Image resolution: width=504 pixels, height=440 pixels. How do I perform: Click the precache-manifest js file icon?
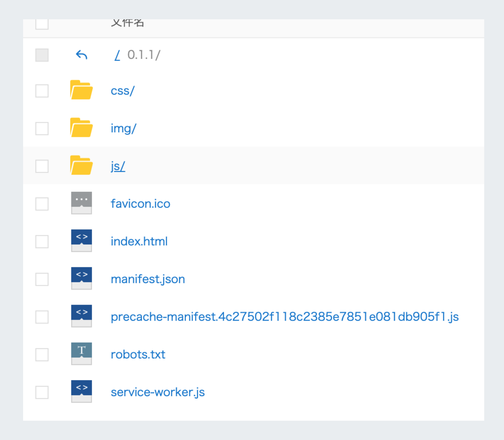click(81, 316)
